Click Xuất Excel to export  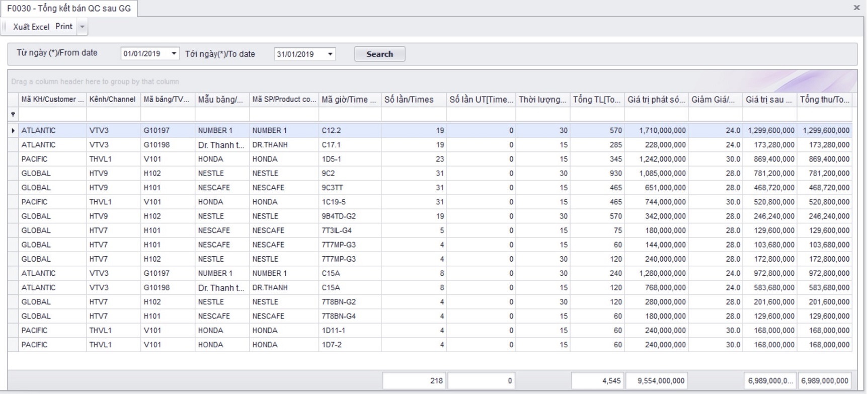coord(31,27)
